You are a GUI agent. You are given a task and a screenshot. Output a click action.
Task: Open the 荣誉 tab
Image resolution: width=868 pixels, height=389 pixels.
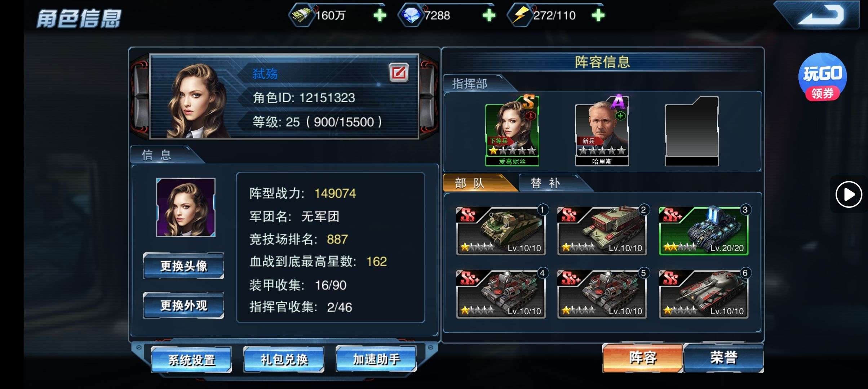point(723,358)
